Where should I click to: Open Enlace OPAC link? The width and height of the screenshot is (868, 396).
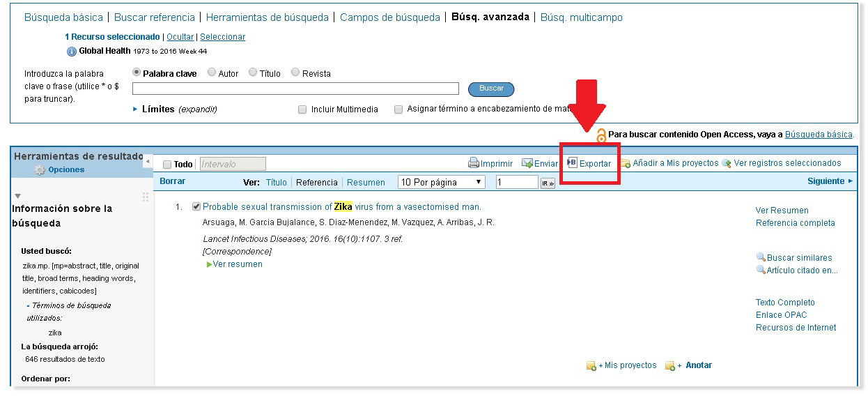point(782,315)
